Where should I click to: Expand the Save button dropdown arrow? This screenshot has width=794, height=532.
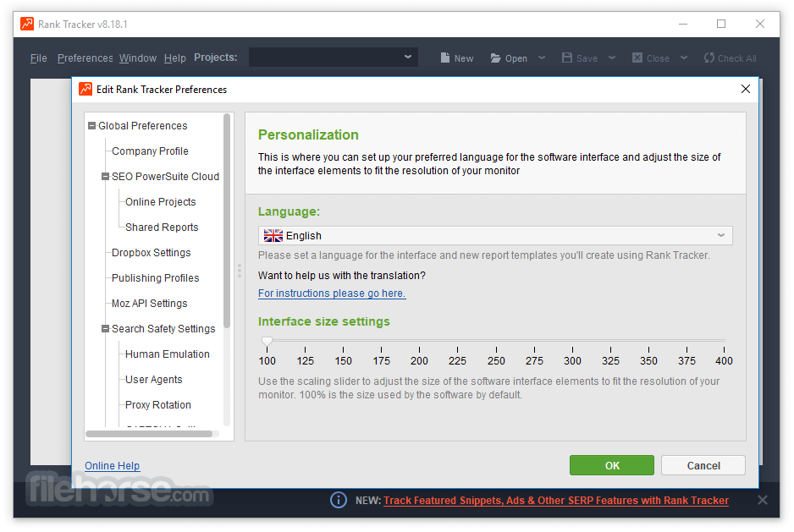click(612, 58)
